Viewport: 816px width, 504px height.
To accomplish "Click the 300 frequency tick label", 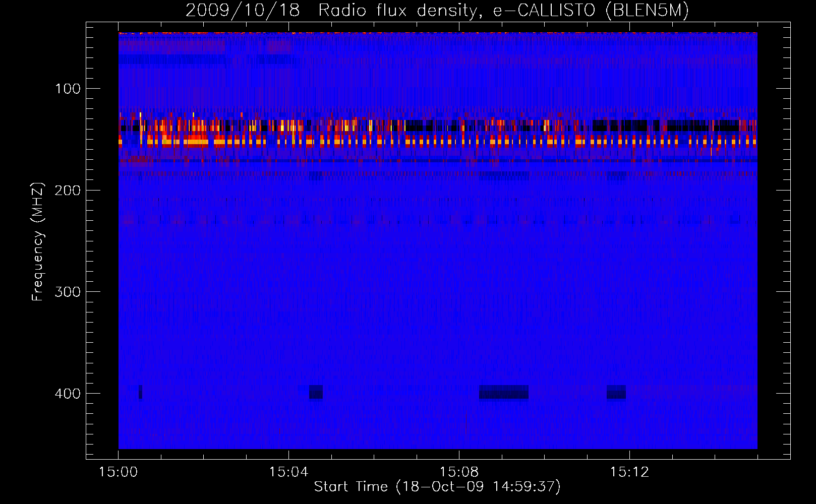I will point(68,292).
